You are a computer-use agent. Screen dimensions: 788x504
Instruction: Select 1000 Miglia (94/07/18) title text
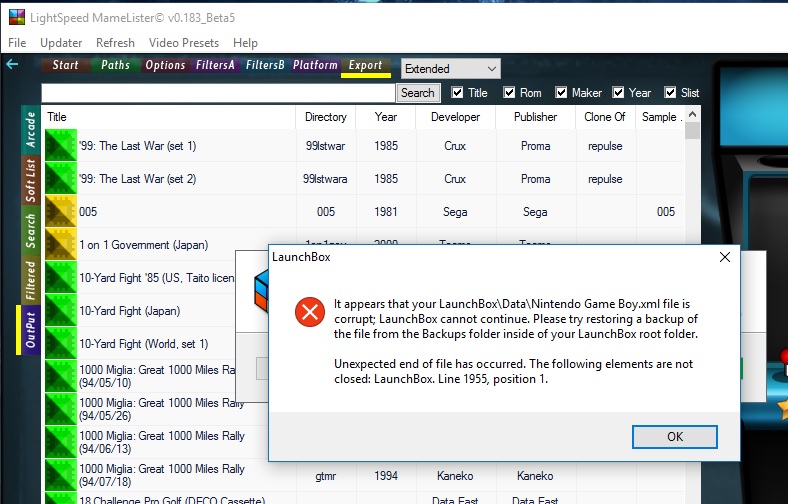click(162, 475)
